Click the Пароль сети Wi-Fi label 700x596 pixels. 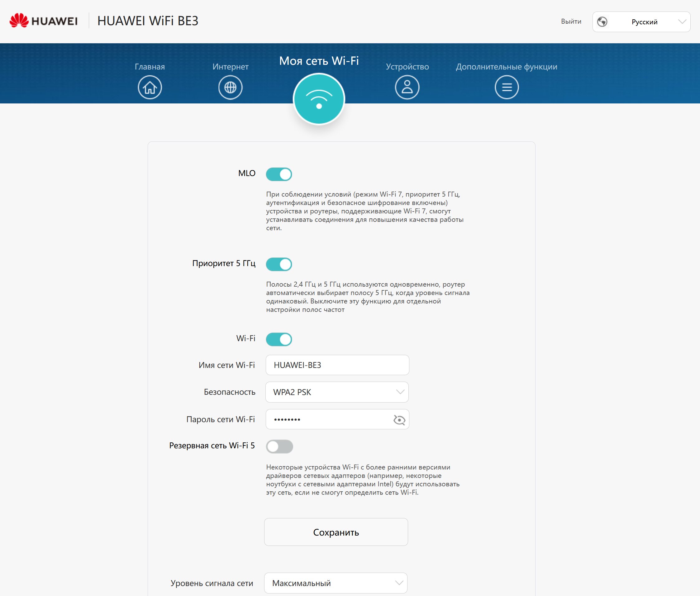pos(221,419)
